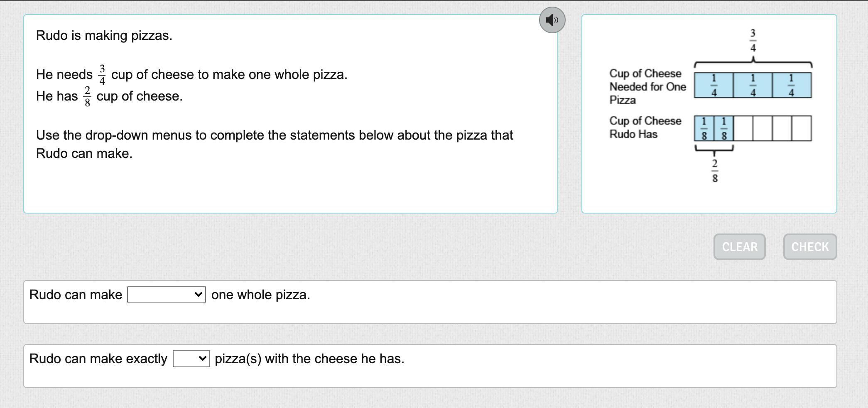Open the dropdown before "one whole pizza"

(x=166, y=295)
